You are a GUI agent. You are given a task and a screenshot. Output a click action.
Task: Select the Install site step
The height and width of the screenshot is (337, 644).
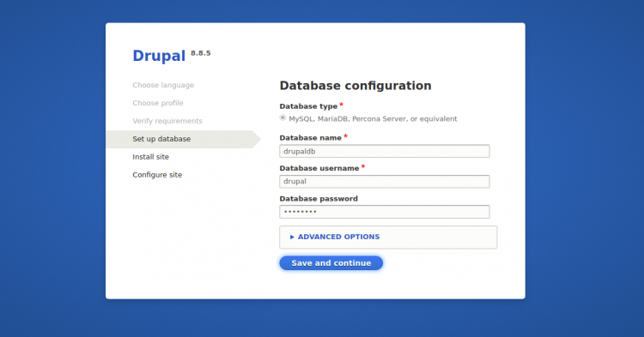151,157
